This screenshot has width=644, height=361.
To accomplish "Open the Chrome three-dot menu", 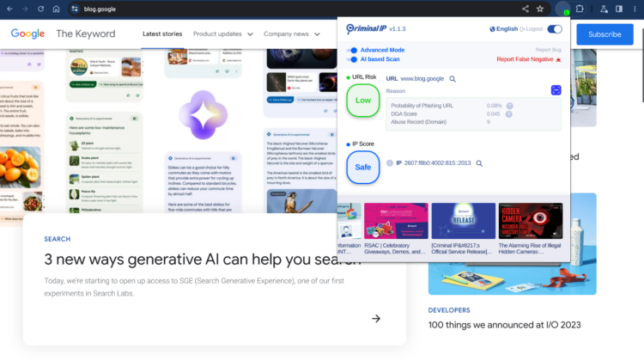I will click(x=635, y=9).
